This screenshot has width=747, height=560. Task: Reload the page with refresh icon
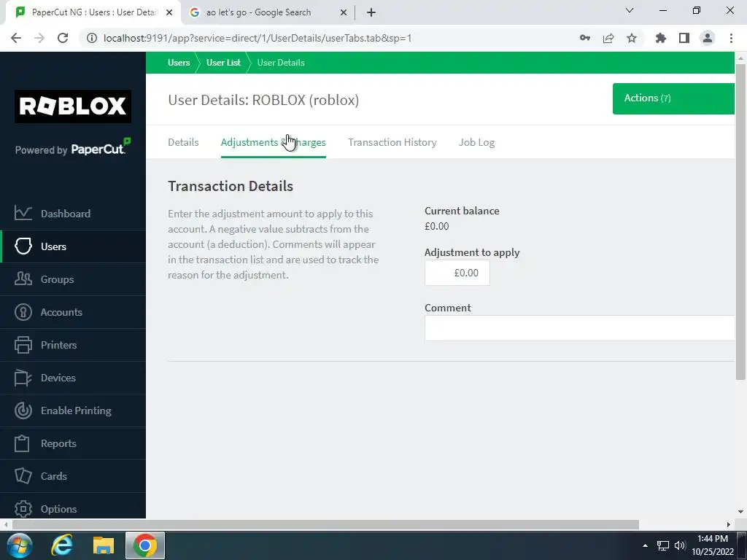63,38
